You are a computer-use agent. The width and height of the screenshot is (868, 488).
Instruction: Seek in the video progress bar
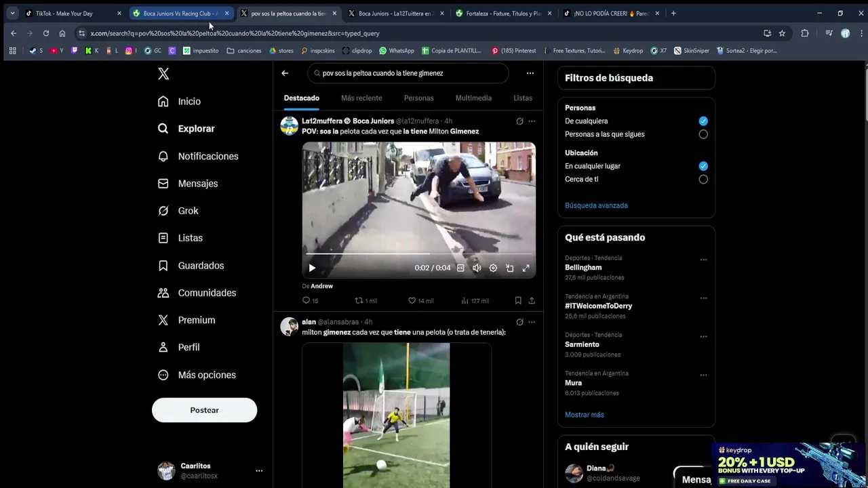(418, 254)
